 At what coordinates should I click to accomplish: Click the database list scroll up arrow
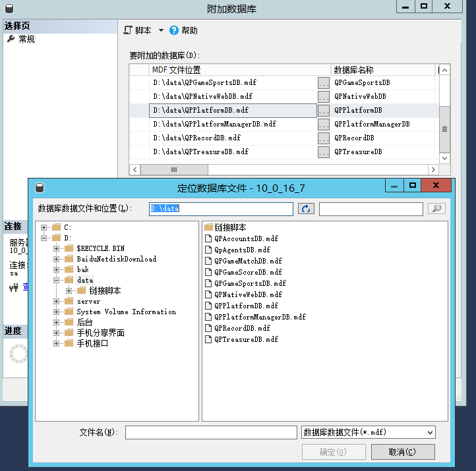coord(445,70)
